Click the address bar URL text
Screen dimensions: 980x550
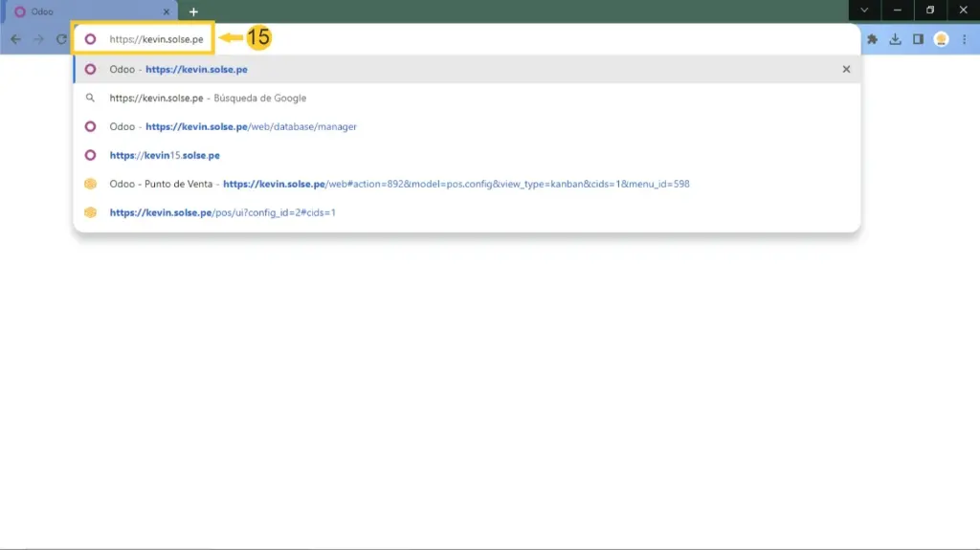tap(155, 39)
